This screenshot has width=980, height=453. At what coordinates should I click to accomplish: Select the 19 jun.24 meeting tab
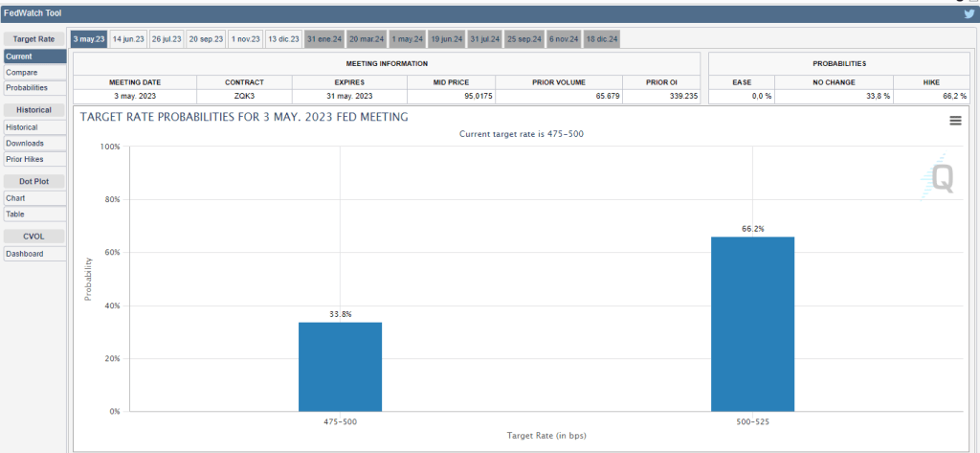click(x=447, y=39)
